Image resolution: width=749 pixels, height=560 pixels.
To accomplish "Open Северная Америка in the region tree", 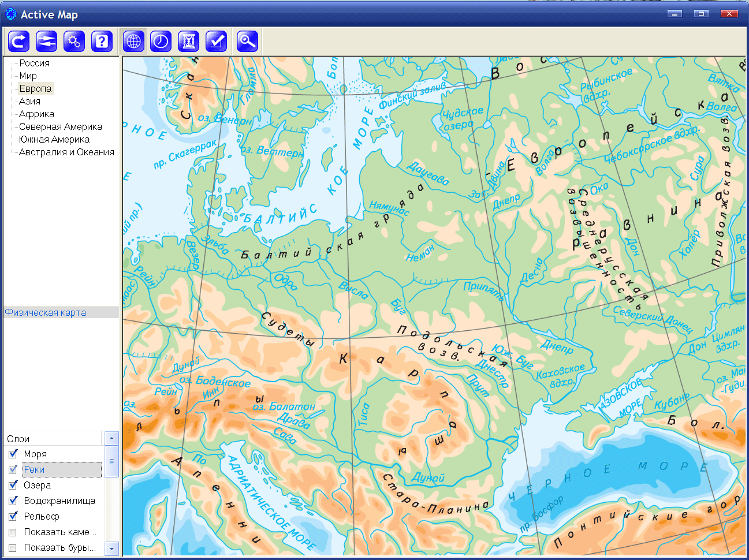I will (x=60, y=126).
